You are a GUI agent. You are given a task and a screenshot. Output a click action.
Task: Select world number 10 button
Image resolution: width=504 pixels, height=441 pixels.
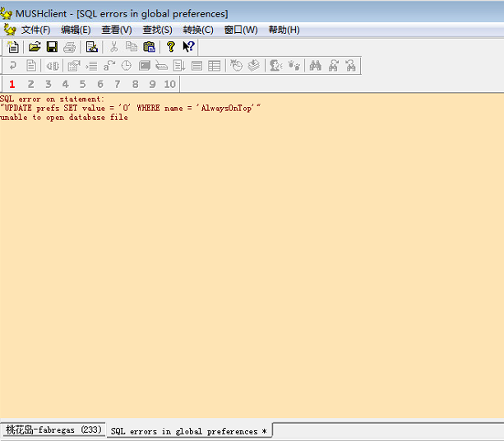pos(169,84)
